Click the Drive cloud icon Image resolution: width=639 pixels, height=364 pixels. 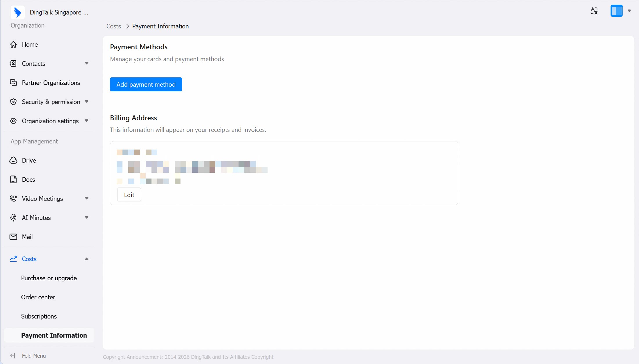point(13,161)
